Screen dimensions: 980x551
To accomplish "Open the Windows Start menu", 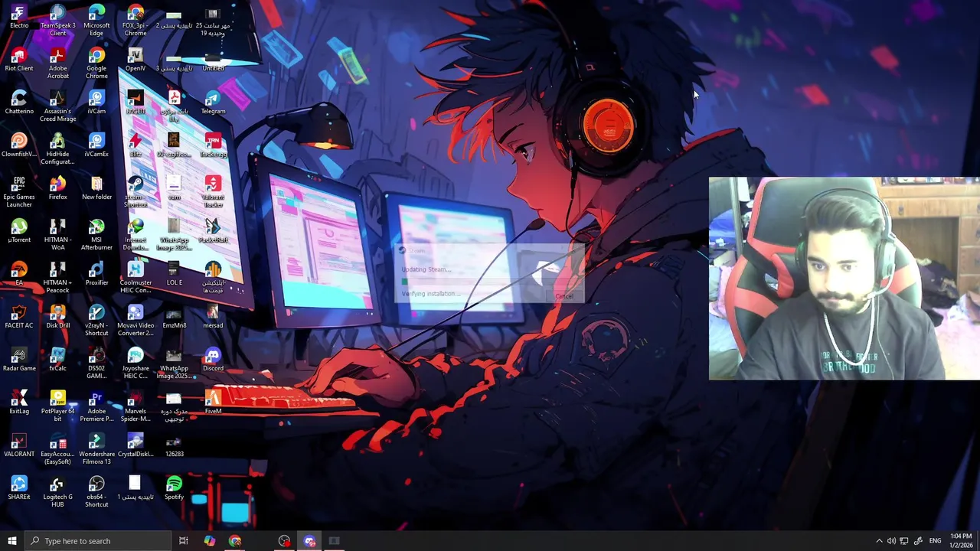I will [11, 541].
